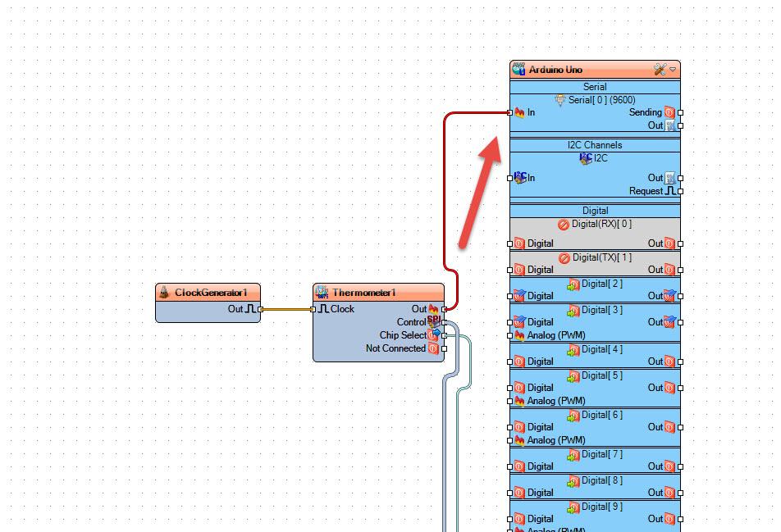This screenshot has height=532, width=781.
Task: Click Thermometer1 Chip Select pin icon
Action: (x=434, y=335)
